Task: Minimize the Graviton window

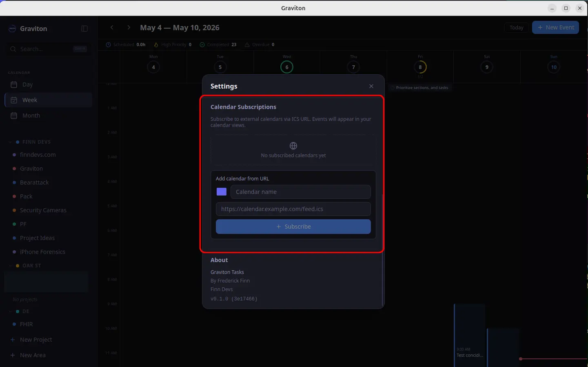Action: point(552,8)
